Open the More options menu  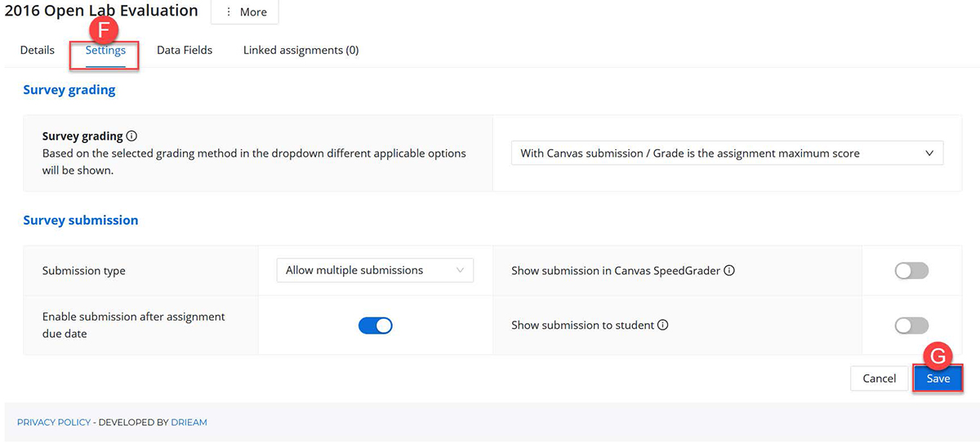point(245,12)
